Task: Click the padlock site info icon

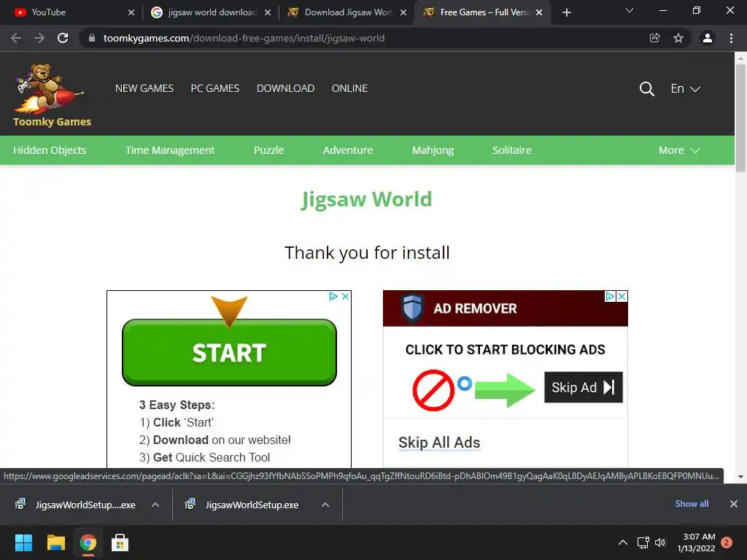Action: [92, 38]
